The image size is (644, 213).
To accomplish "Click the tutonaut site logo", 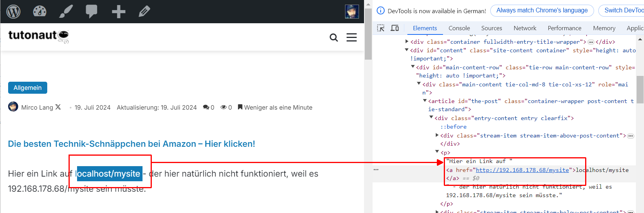I will [39, 36].
